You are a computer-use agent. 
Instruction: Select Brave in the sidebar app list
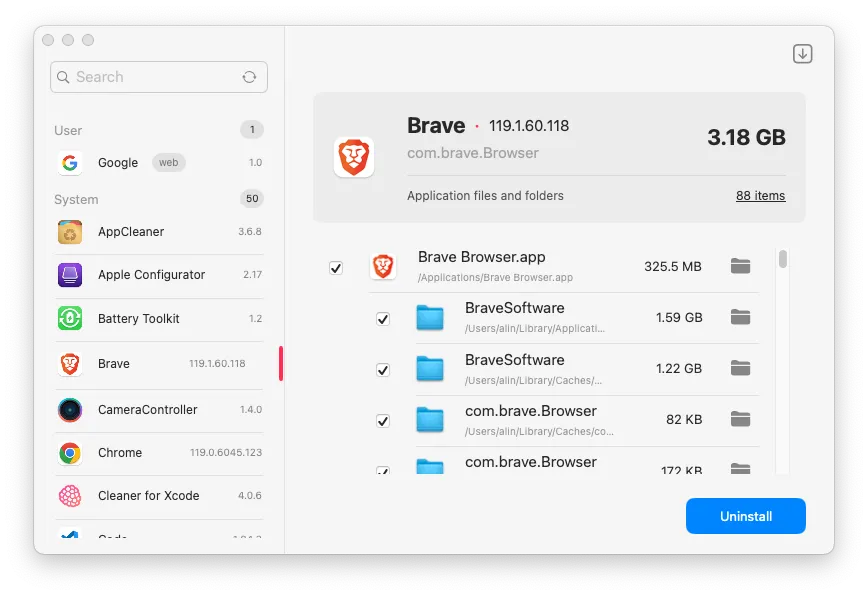click(x=159, y=364)
